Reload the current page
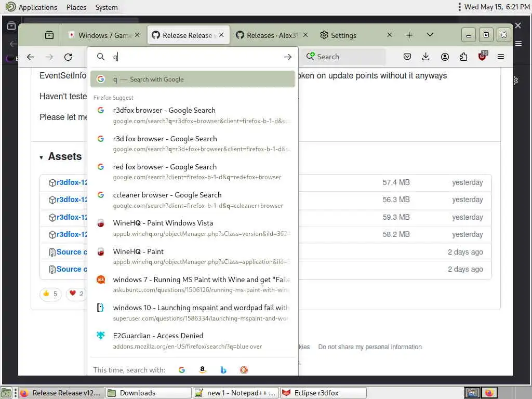The width and height of the screenshot is (532, 399). [68, 57]
